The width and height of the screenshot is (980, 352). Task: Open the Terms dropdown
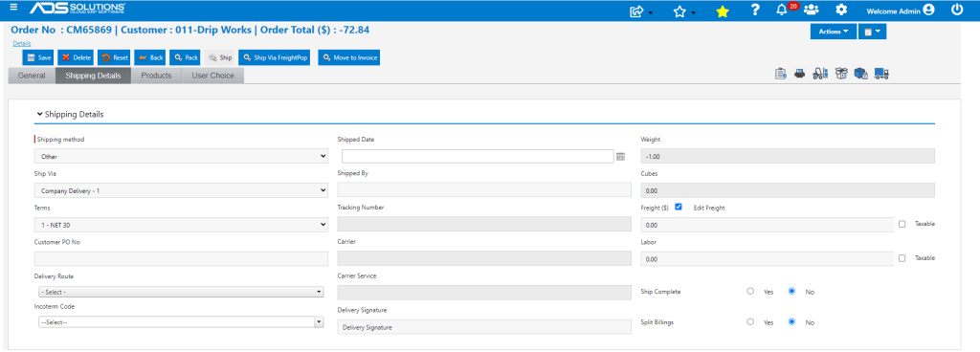(x=181, y=224)
